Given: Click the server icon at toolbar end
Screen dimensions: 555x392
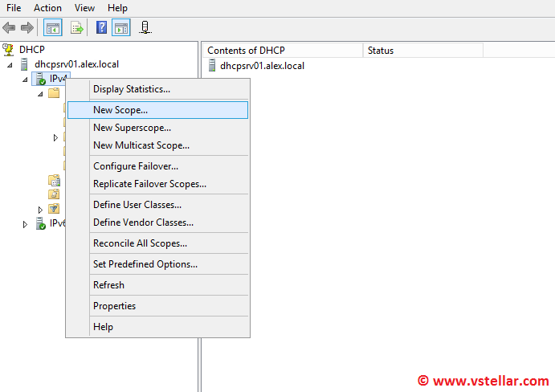Looking at the screenshot, I should click(145, 28).
